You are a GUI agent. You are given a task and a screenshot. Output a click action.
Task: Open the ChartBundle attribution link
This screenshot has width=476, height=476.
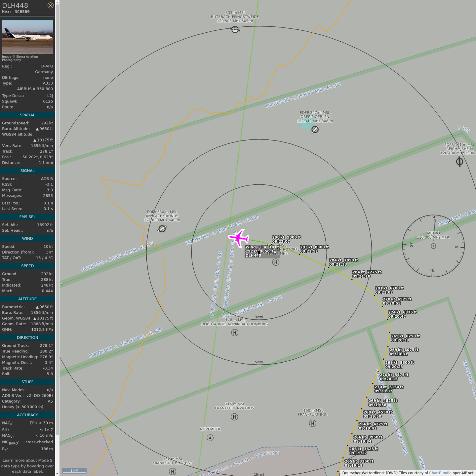click(440, 473)
